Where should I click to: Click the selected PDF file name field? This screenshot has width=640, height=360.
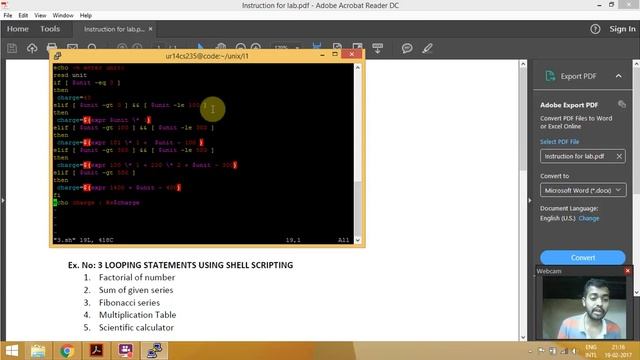(x=582, y=156)
